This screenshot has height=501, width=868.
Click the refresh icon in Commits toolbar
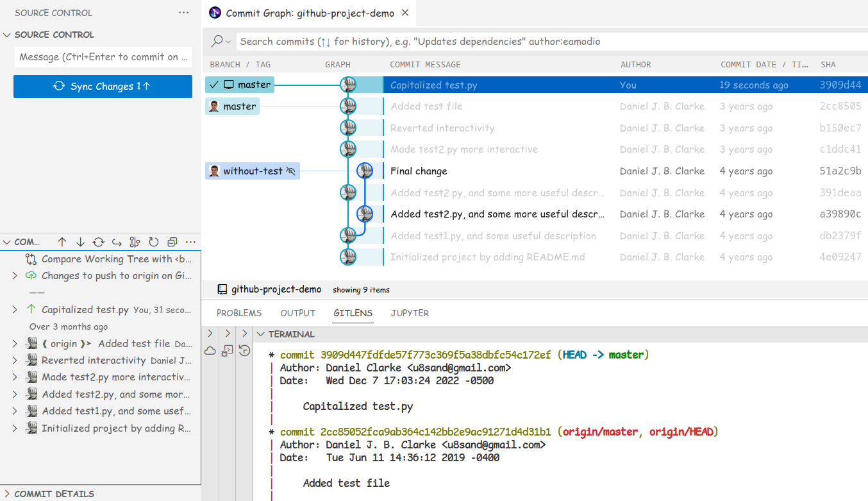click(x=153, y=242)
